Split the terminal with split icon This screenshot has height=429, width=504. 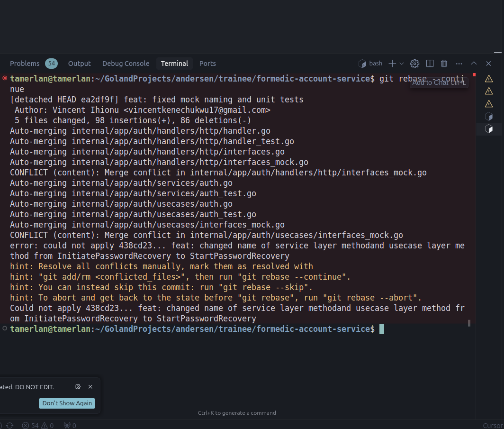430,64
